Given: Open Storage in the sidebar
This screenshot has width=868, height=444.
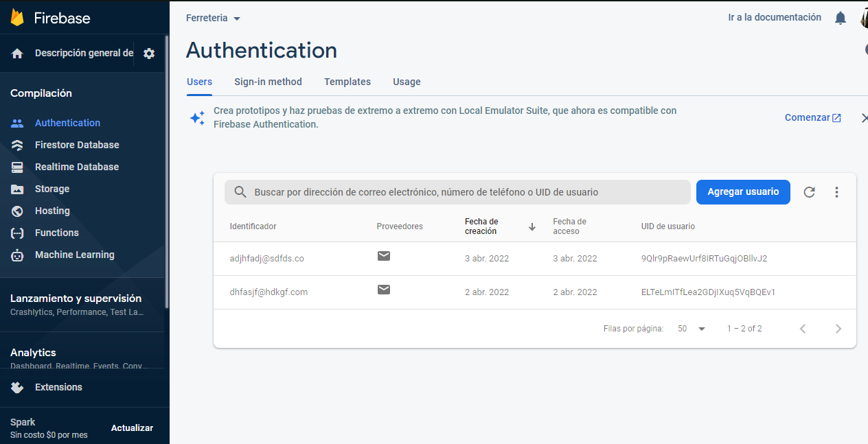Looking at the screenshot, I should (x=52, y=189).
